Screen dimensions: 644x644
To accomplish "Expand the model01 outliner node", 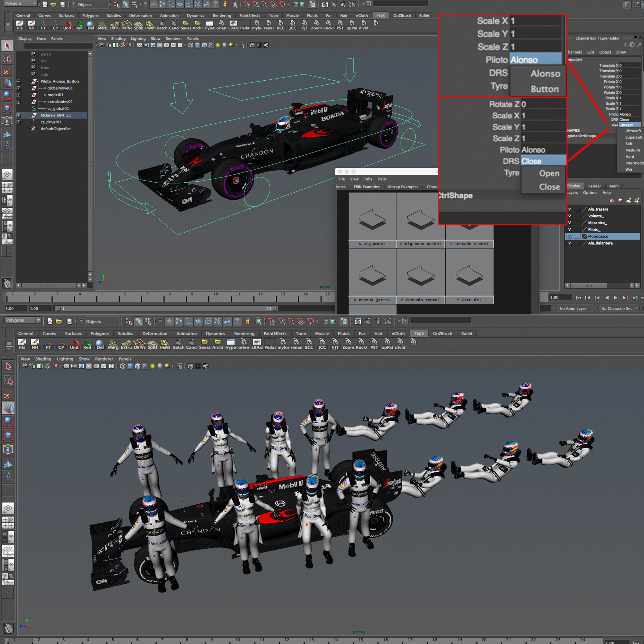I will point(19,95).
